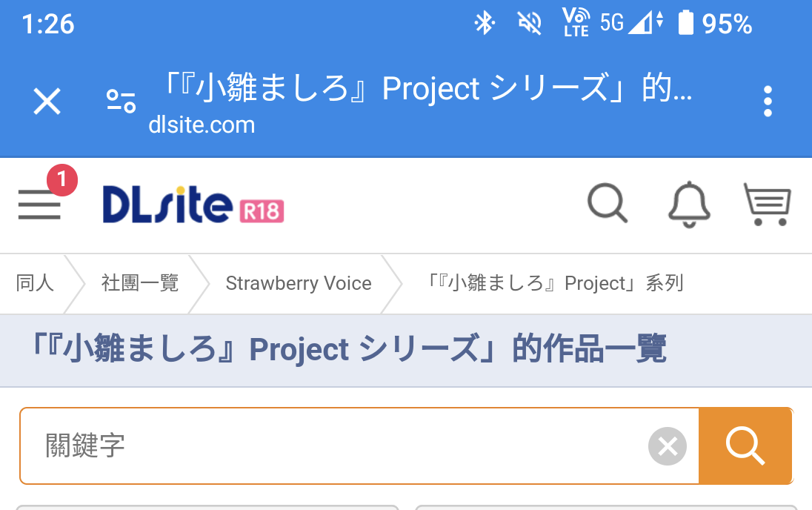This screenshot has height=510, width=812.
Task: Tap the battery icon in status bar
Action: [685, 24]
